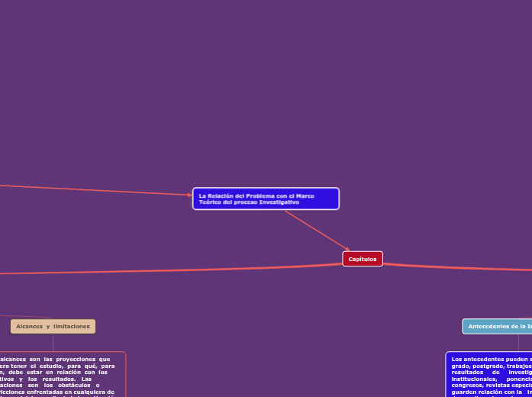Image resolution: width=532 pixels, height=397 pixels.
Task: Click arrowhead entering the La Relación node
Action: [x=189, y=195]
